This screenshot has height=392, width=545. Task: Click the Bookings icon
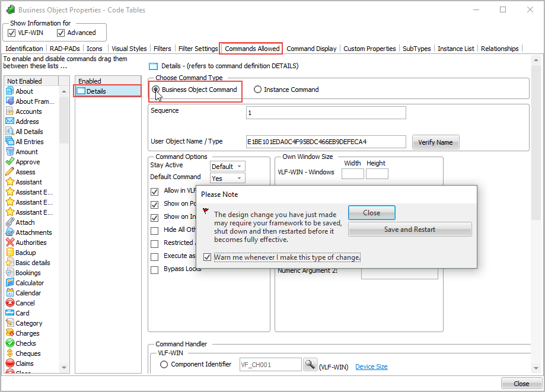9,272
